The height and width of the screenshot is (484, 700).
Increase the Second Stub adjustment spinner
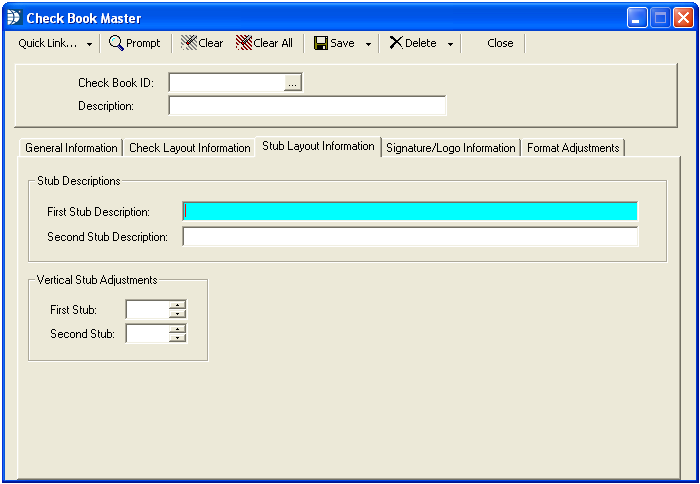click(177, 329)
